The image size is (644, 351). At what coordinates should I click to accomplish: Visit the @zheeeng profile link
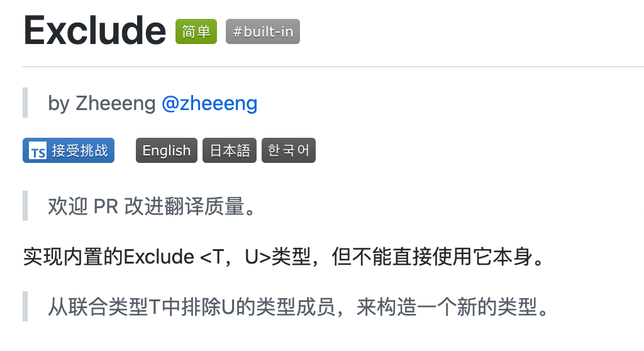coord(209,103)
